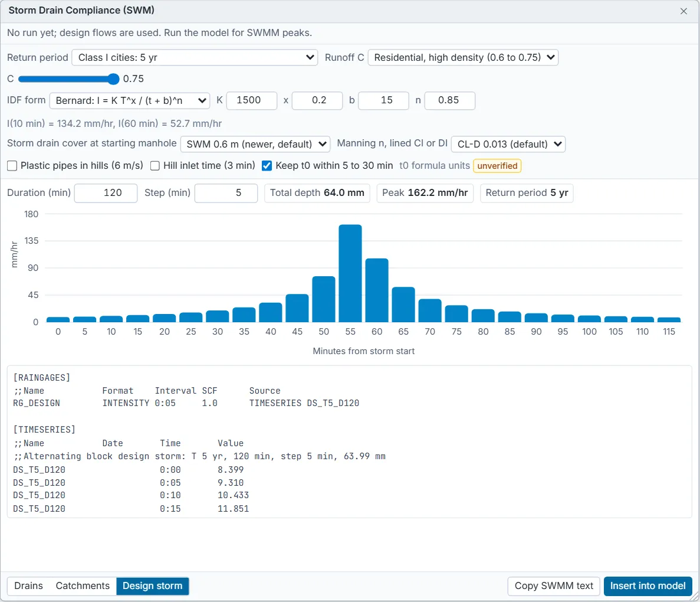Click the 0:05 timeseries row value 9.310
The image size is (700, 602).
pos(231,483)
